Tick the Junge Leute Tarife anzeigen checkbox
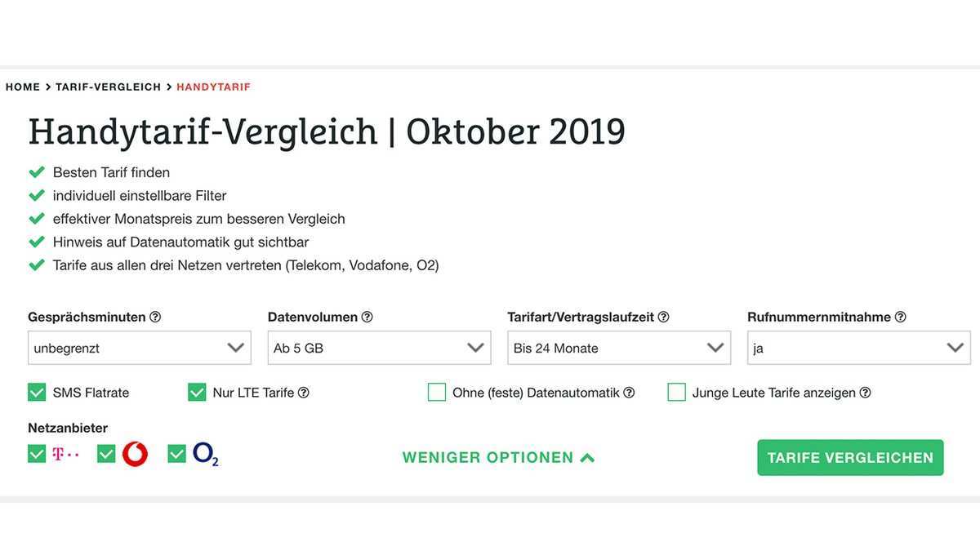Image resolution: width=980 pixels, height=551 pixels. pos(676,393)
